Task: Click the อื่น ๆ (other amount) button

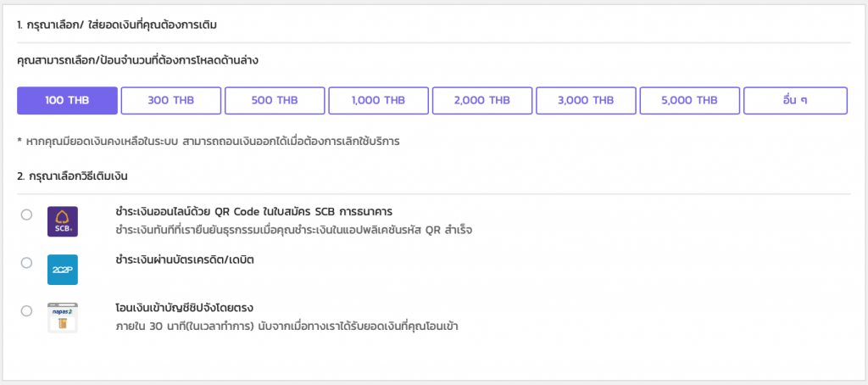Action: pyautogui.click(x=794, y=100)
